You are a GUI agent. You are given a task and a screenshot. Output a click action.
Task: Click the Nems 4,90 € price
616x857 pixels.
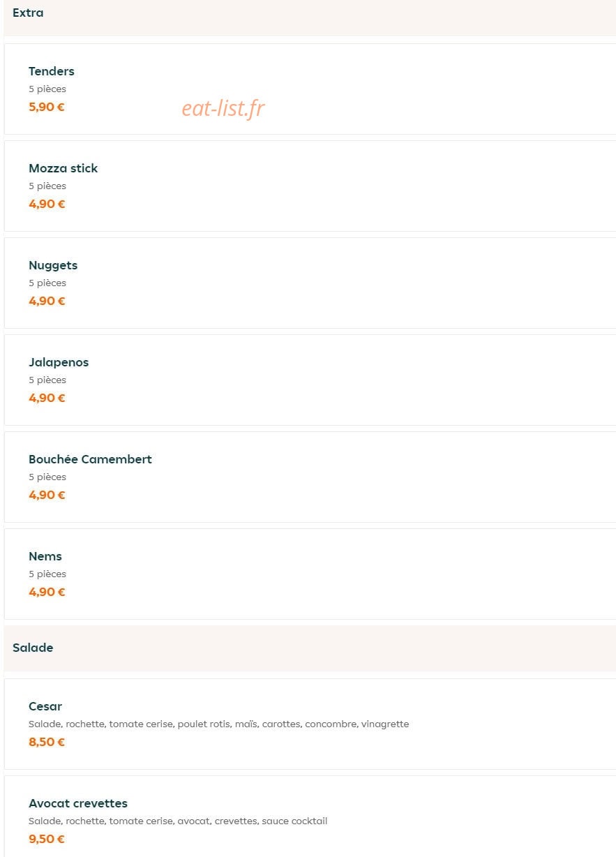coord(47,592)
